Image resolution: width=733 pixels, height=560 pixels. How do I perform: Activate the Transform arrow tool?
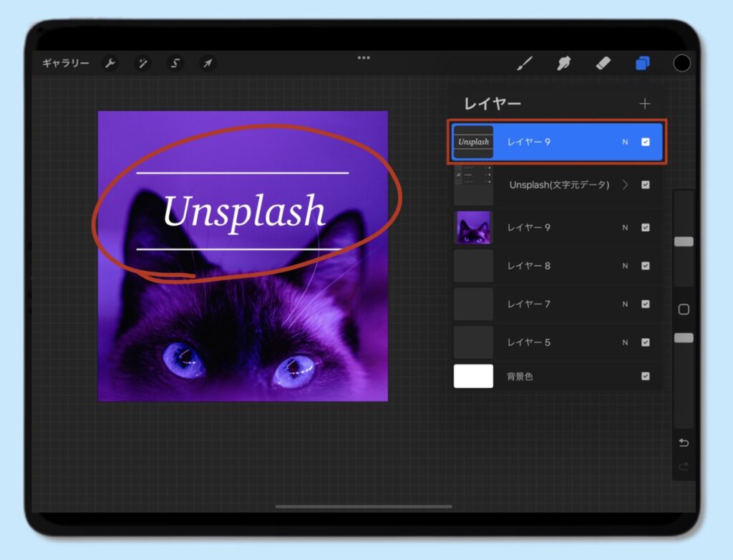tap(208, 63)
